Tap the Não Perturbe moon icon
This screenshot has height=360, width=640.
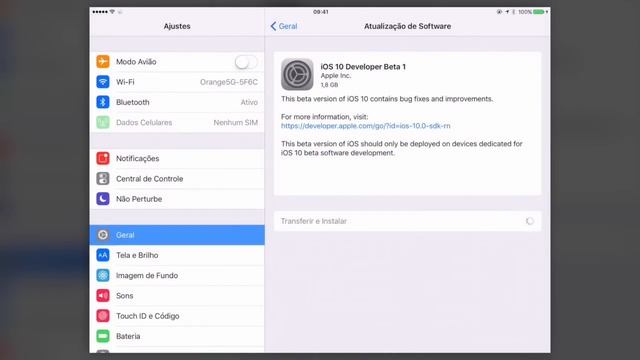tap(103, 199)
